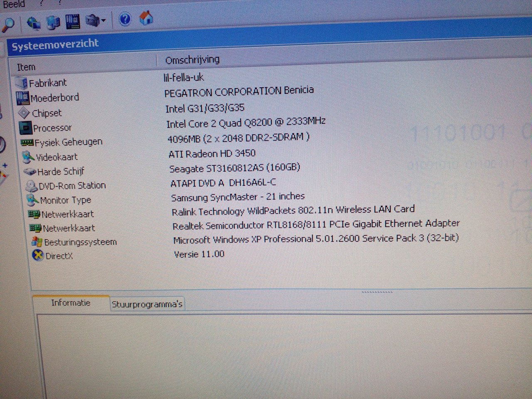Click the Videokaart row icon

pyautogui.click(x=28, y=157)
